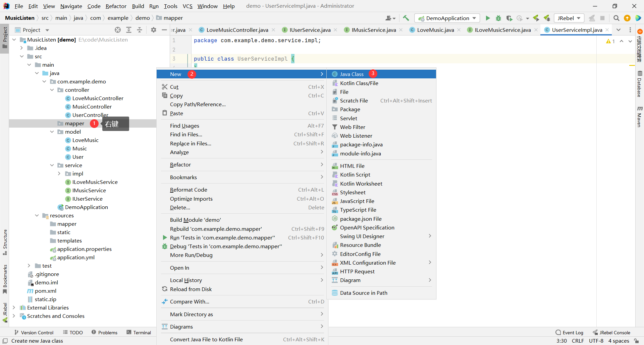
Task: Expand the test folder node
Action: tap(29, 266)
